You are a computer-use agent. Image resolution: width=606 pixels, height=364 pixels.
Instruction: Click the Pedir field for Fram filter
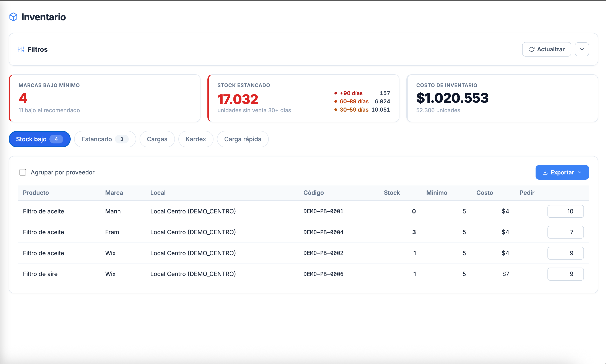pyautogui.click(x=565, y=232)
